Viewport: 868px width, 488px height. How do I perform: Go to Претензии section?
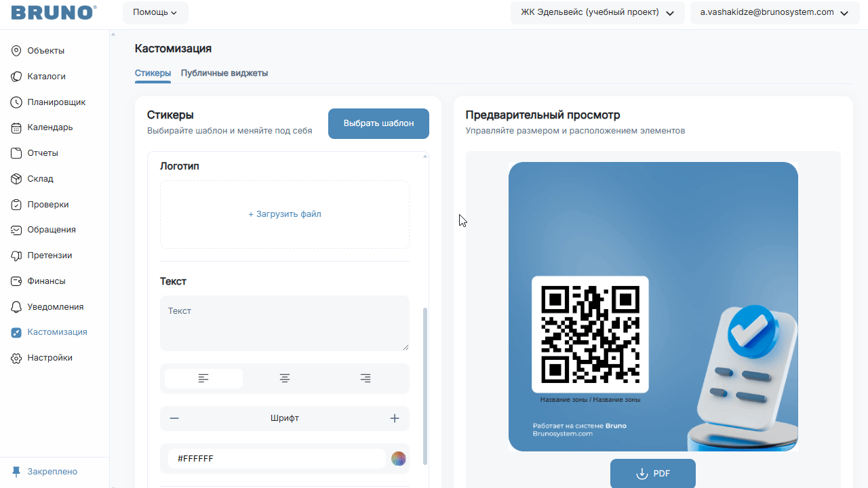tap(50, 256)
